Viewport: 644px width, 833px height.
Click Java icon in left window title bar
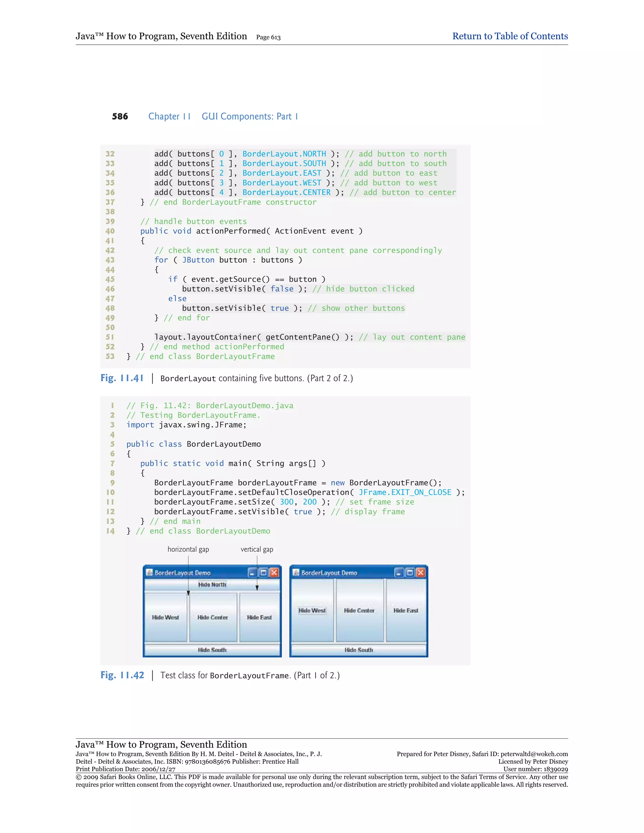tap(150, 572)
